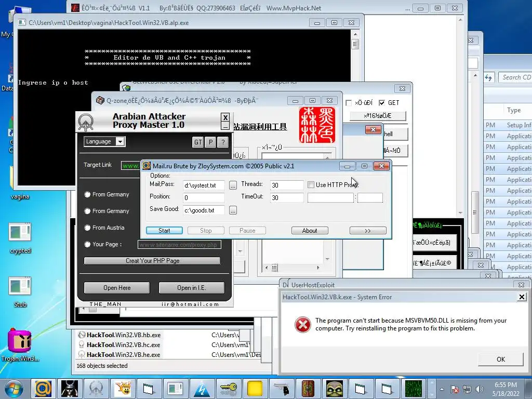Viewport: 532px width, 399px height.
Task: Open the Mail.ru @ taskbar icon
Action: tap(43, 389)
